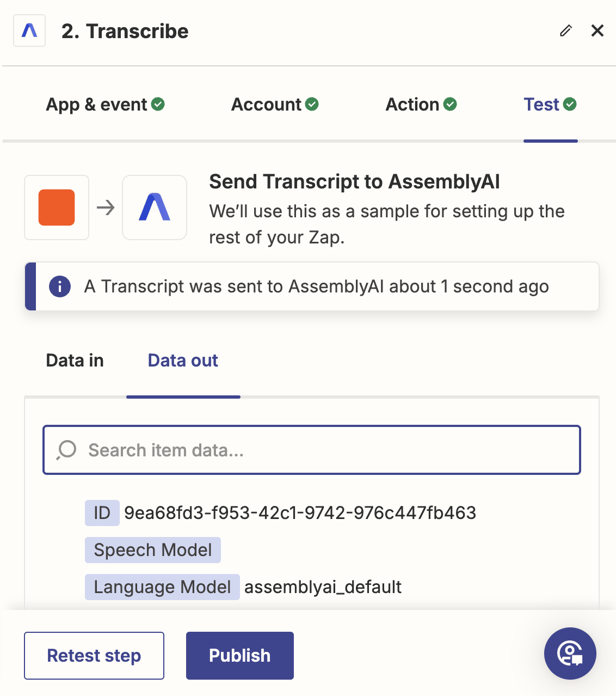616x696 pixels.
Task: Click the green checkmark beside App & event
Action: 157,103
